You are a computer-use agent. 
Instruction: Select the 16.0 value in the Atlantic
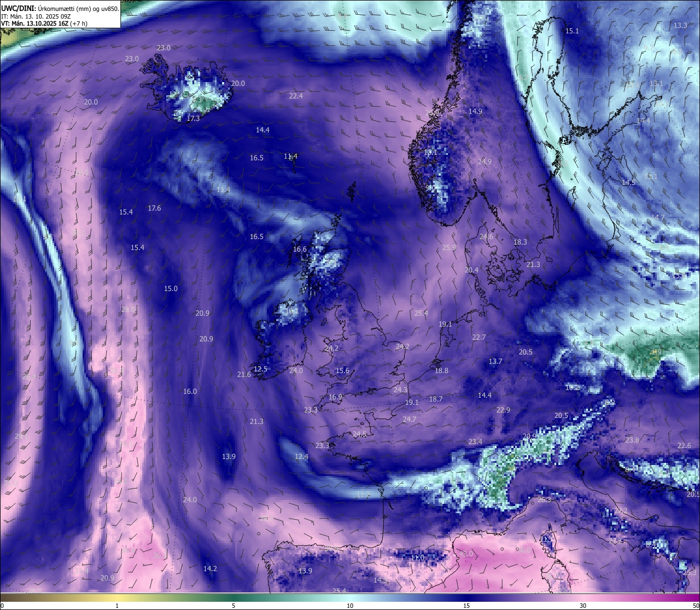[190, 392]
